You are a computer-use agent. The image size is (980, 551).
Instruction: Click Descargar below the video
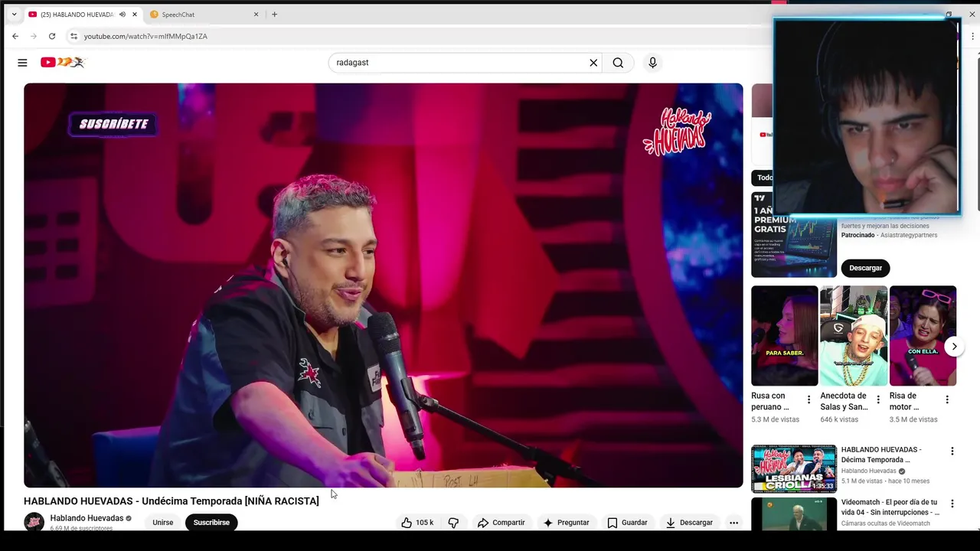pyautogui.click(x=689, y=523)
